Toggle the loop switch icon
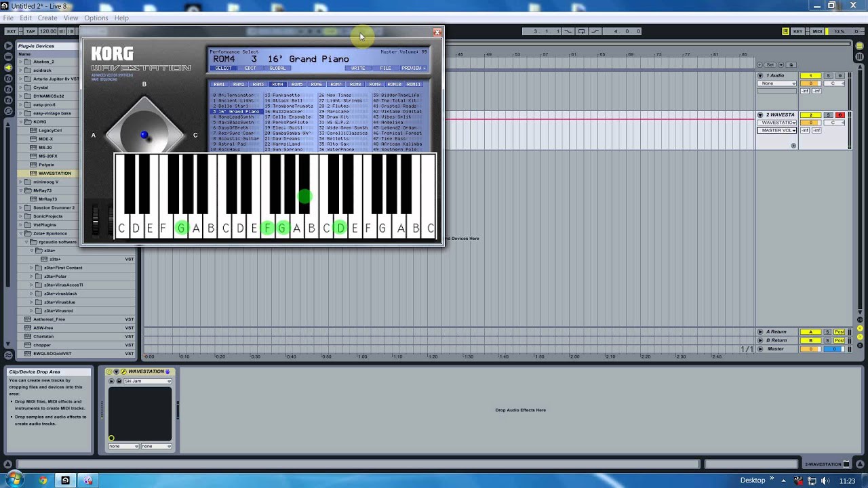Screen dimensions: 868x488 point(581,31)
